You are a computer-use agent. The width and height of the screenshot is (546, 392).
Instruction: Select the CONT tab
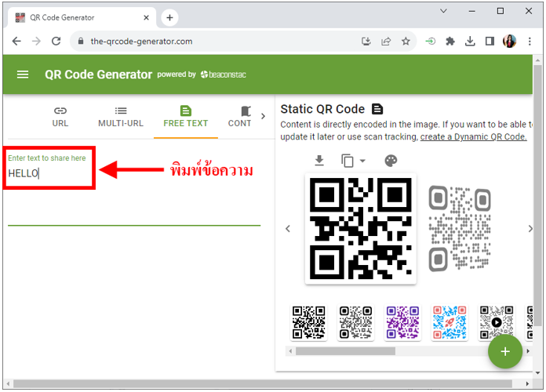coord(239,118)
